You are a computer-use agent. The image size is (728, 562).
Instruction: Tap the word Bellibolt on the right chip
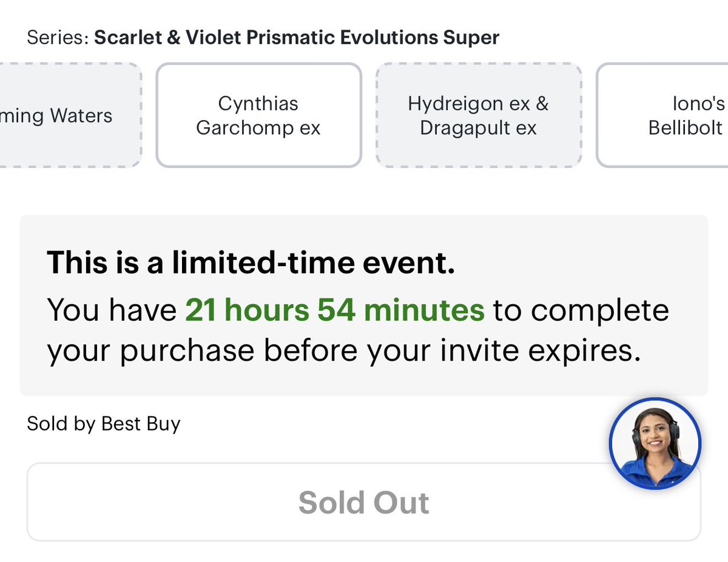point(686,128)
